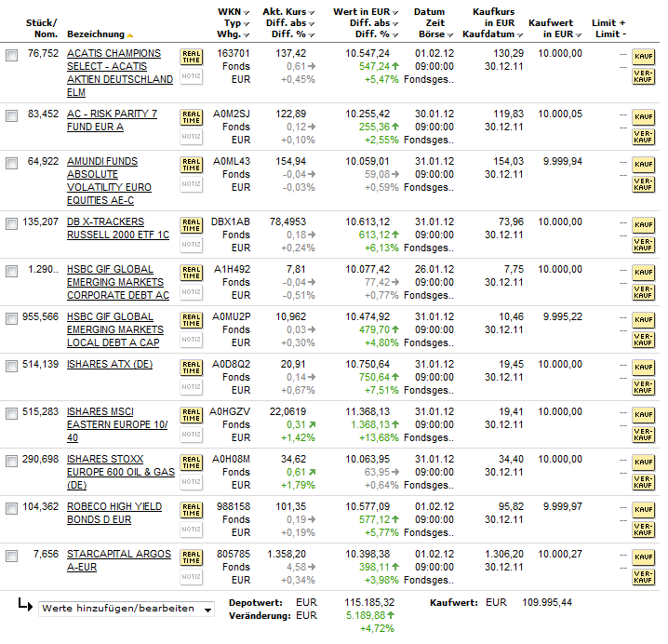This screenshot has height=644, width=668.
Task: Click Verkauf for STARCAPITAL ARGOS A-EUR
Action: 643,577
